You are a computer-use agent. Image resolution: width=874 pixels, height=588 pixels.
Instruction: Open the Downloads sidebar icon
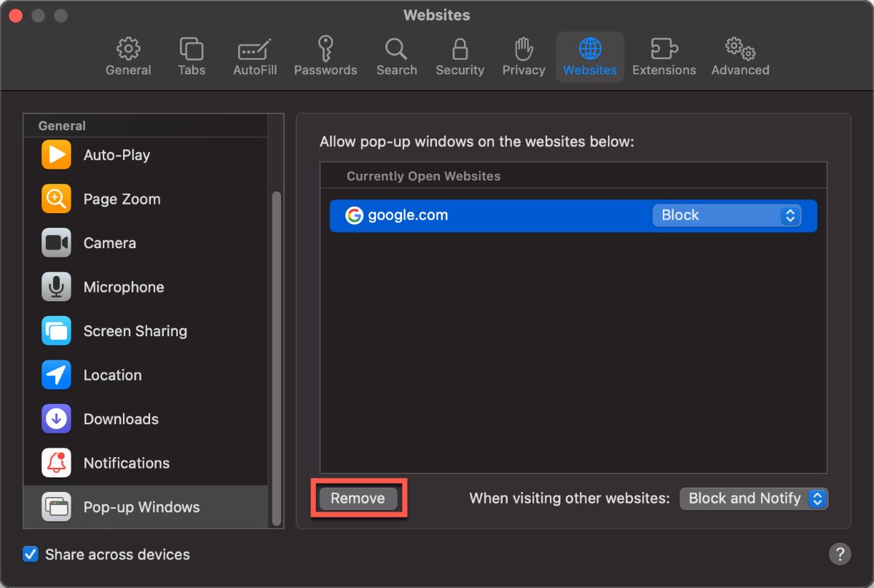coord(56,419)
